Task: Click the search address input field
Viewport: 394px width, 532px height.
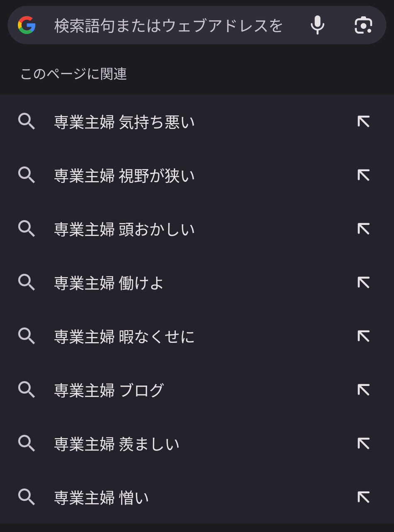Action: pyautogui.click(x=168, y=26)
